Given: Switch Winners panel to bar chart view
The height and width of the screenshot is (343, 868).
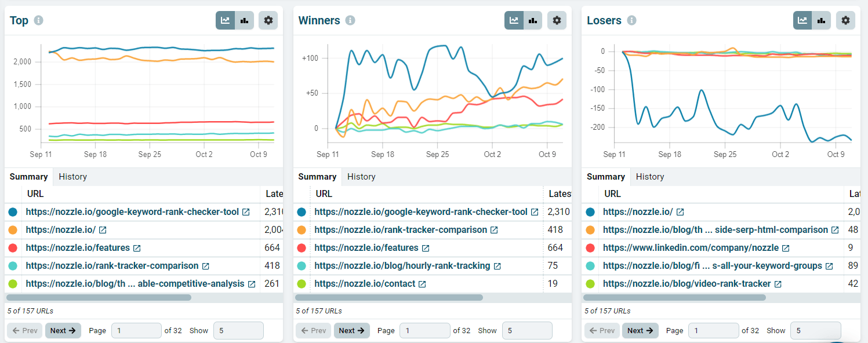Looking at the screenshot, I should [x=533, y=20].
